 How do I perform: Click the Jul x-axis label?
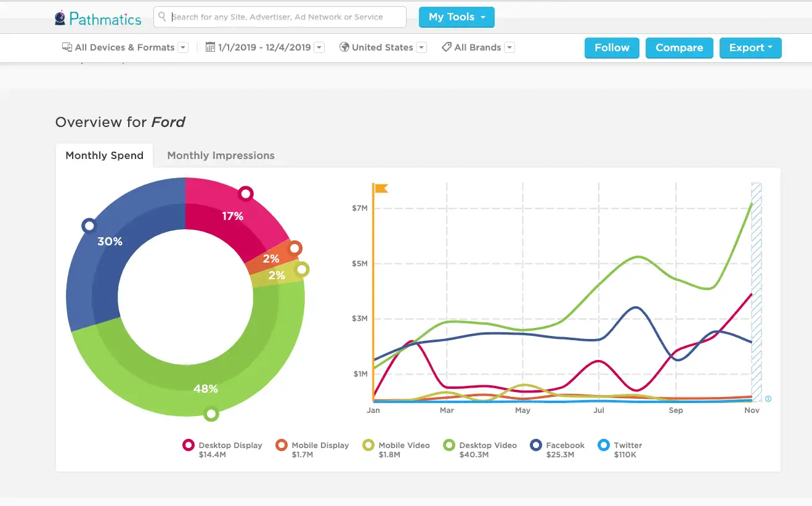click(599, 410)
